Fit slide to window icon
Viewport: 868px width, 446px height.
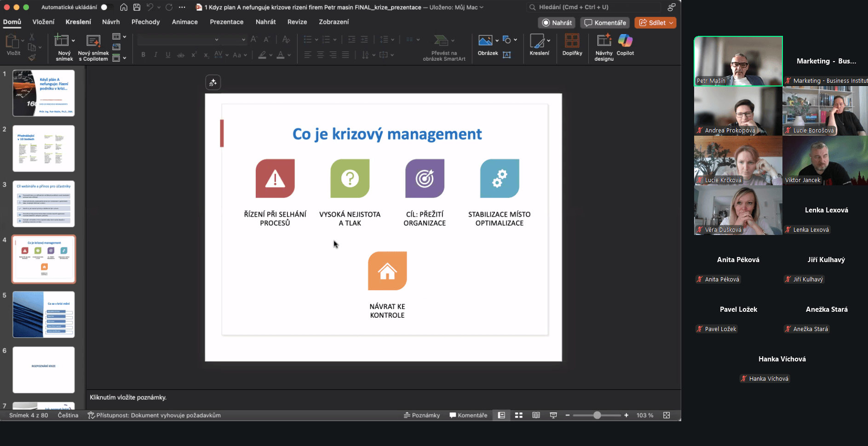pyautogui.click(x=667, y=415)
